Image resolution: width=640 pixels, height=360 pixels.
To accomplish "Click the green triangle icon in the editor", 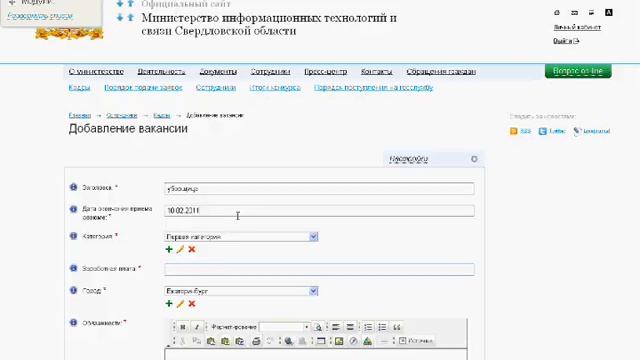I will (x=367, y=341).
